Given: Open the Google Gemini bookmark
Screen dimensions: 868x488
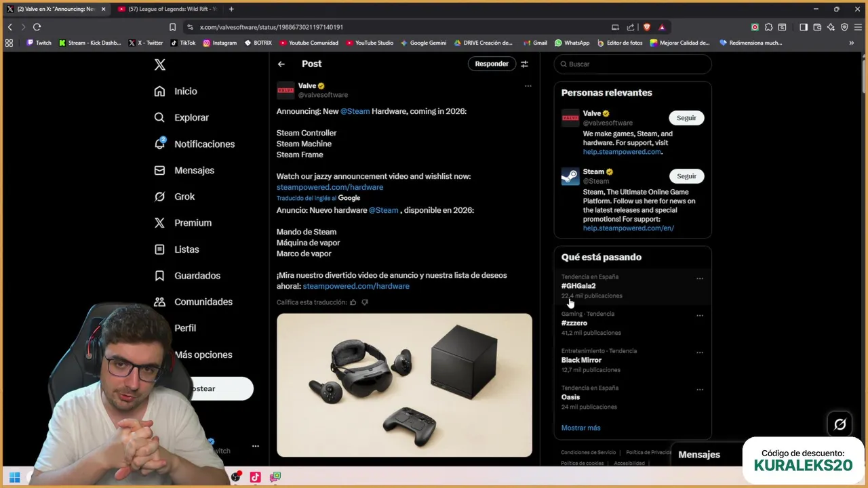Looking at the screenshot, I should coord(423,43).
